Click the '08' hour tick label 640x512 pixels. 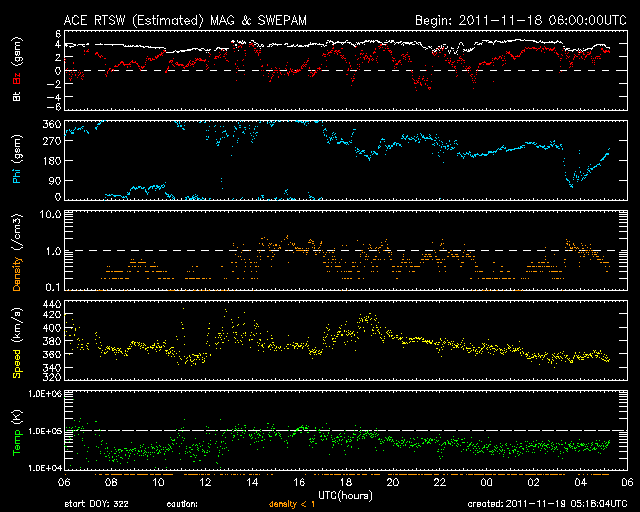pos(111,482)
